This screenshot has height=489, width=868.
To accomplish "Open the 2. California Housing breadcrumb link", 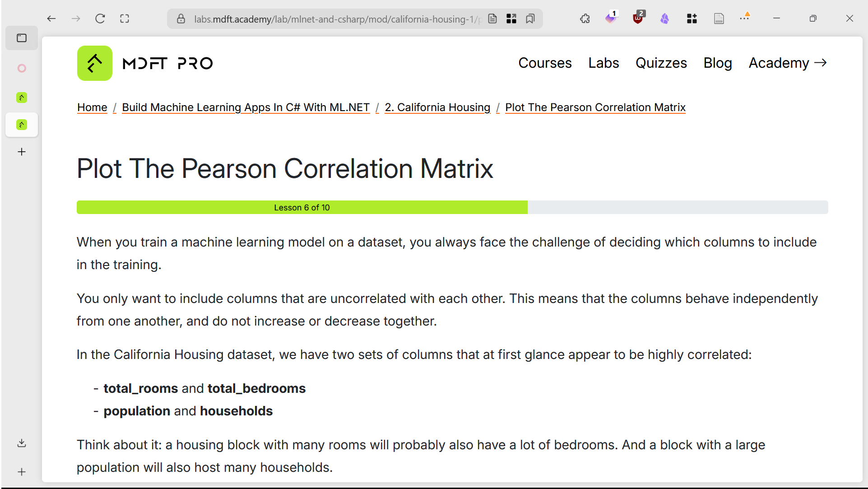I will pos(437,107).
